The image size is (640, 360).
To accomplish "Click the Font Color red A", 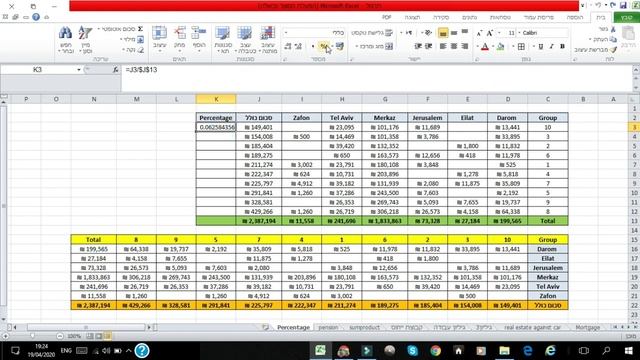I will click(485, 47).
